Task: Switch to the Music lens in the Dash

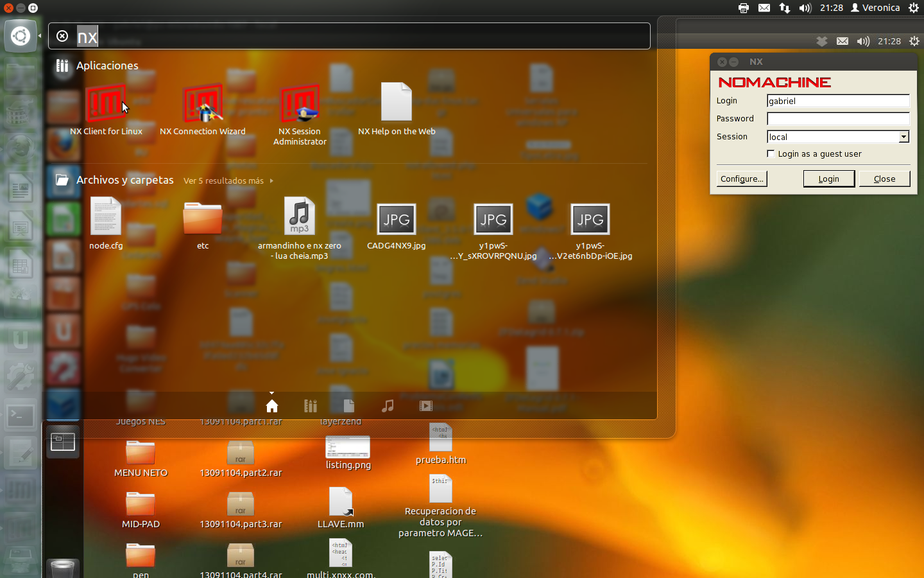Action: coord(387,406)
